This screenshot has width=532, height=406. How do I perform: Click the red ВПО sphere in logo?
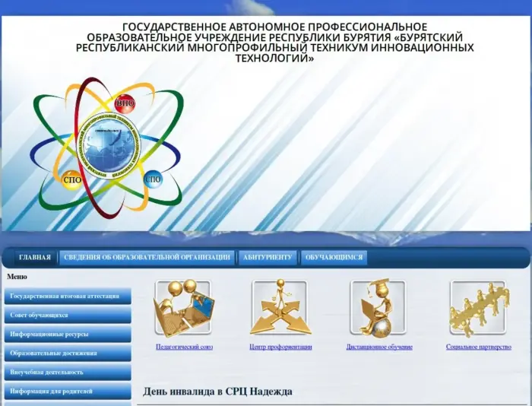point(125,103)
